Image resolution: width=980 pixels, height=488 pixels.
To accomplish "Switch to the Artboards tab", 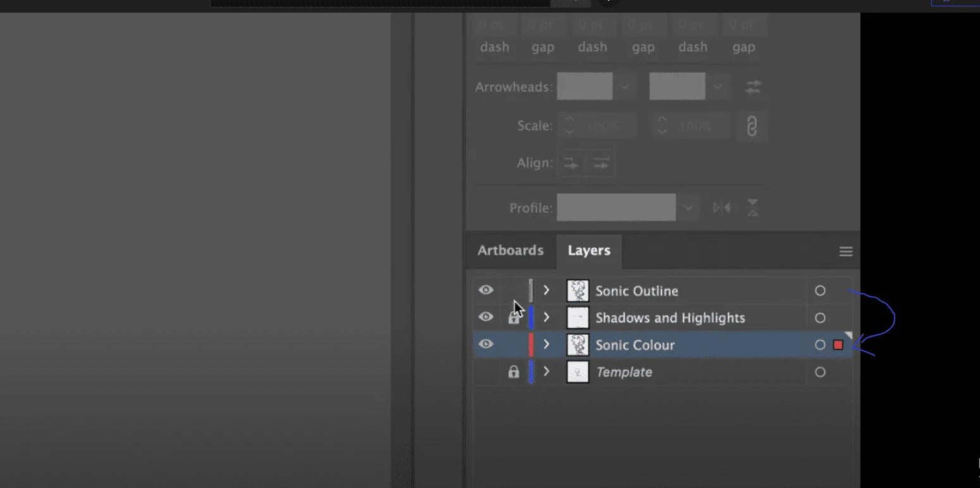I will (x=511, y=251).
